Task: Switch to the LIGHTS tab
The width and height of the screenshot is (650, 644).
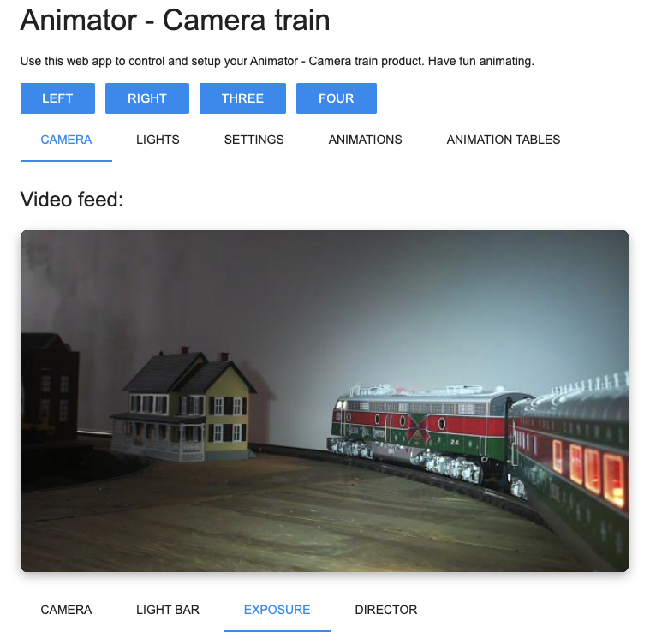Action: [x=158, y=140]
